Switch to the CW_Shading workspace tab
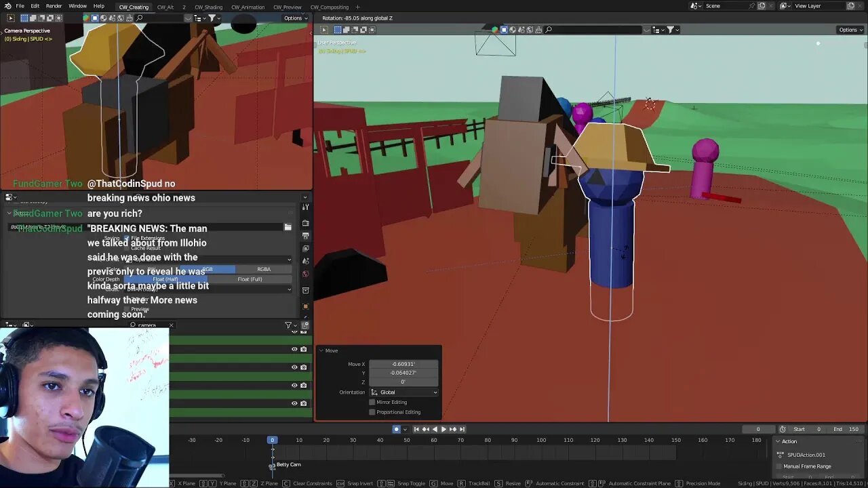The width and height of the screenshot is (868, 488). pos(209,7)
